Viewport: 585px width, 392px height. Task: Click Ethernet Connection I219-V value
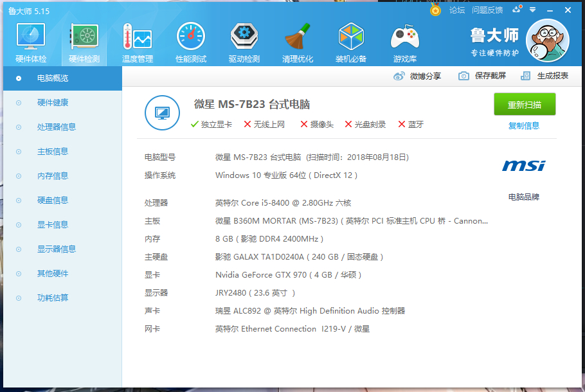292,329
